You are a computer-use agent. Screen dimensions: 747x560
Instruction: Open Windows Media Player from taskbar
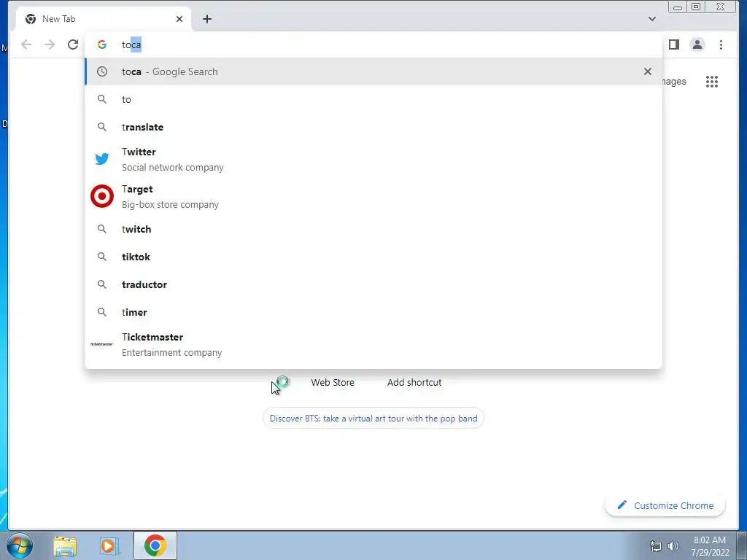point(109,545)
